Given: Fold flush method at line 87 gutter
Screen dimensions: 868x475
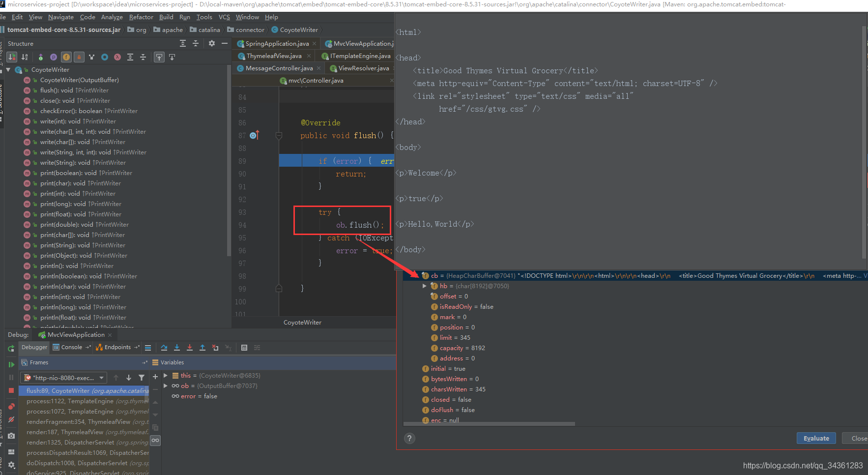Looking at the screenshot, I should coord(279,135).
